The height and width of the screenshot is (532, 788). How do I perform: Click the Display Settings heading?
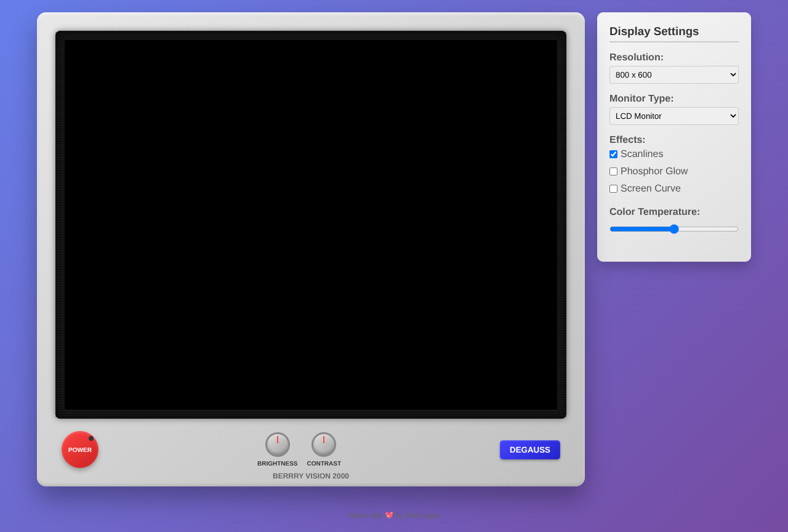tap(654, 31)
